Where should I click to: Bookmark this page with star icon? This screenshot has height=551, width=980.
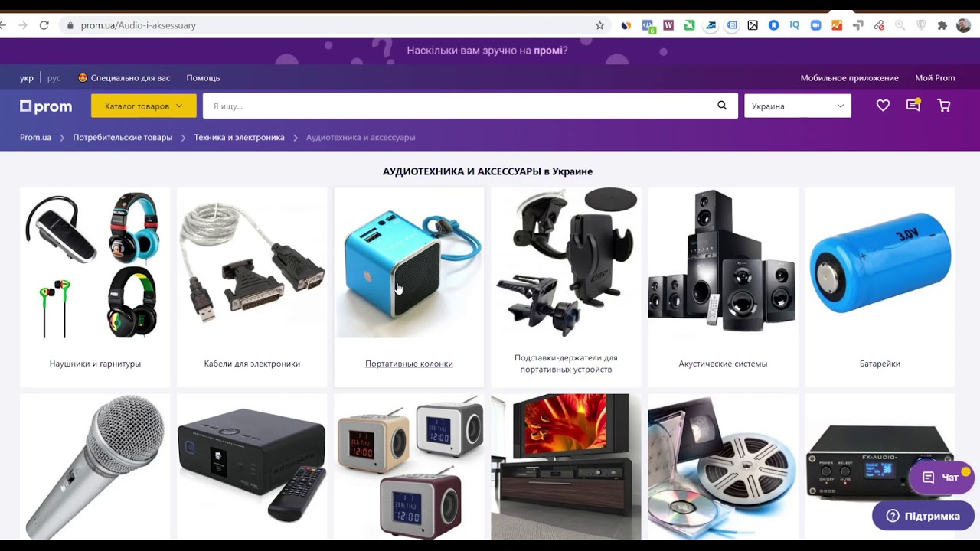[x=599, y=25]
